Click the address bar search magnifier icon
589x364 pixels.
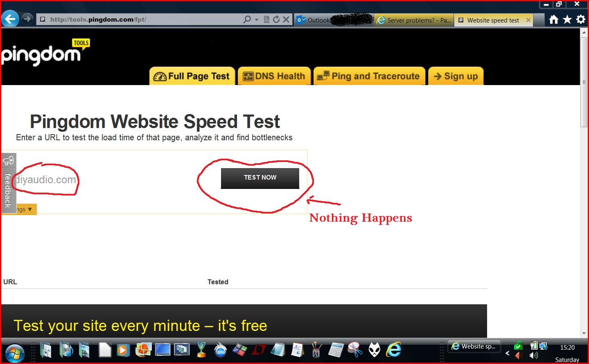click(247, 19)
